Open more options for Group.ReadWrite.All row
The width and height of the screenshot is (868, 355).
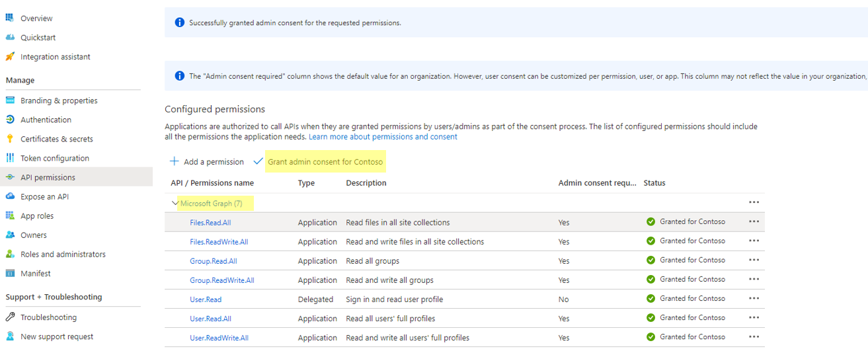coord(754,279)
